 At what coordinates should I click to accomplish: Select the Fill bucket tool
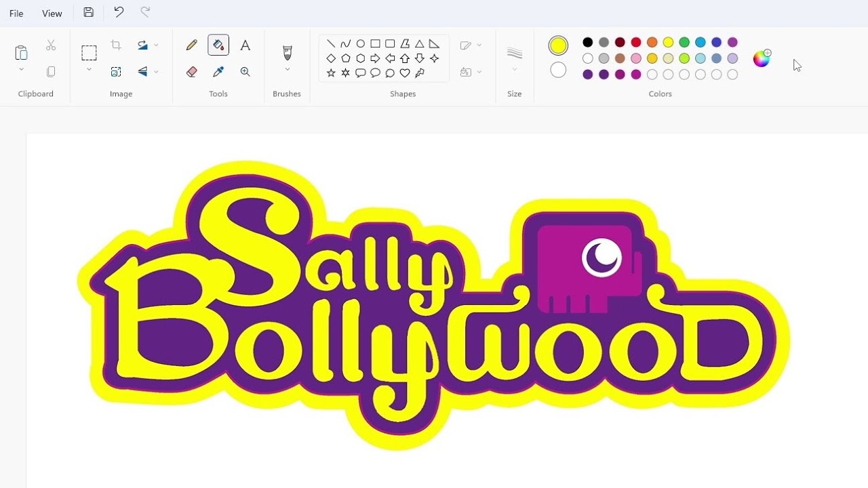pyautogui.click(x=218, y=45)
